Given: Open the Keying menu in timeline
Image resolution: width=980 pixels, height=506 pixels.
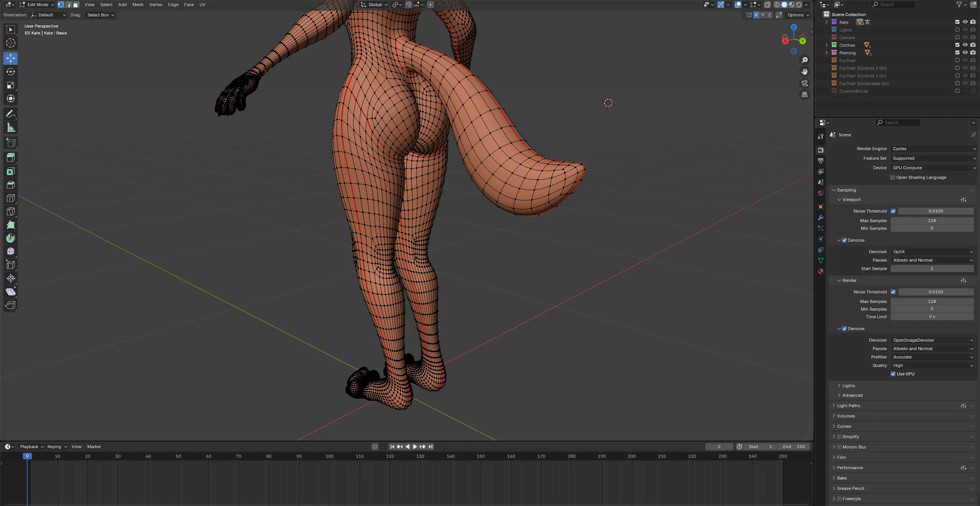Looking at the screenshot, I should click(x=57, y=447).
